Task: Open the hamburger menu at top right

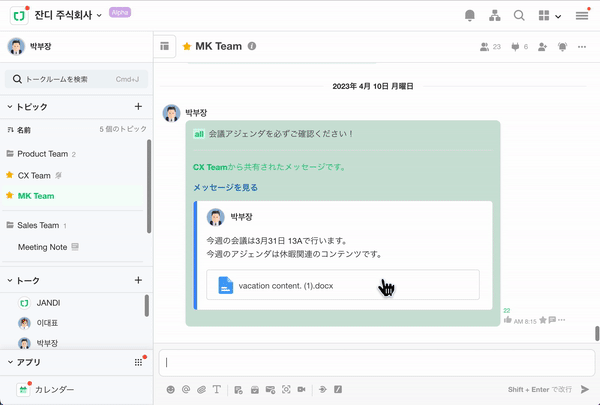Action: coord(582,16)
